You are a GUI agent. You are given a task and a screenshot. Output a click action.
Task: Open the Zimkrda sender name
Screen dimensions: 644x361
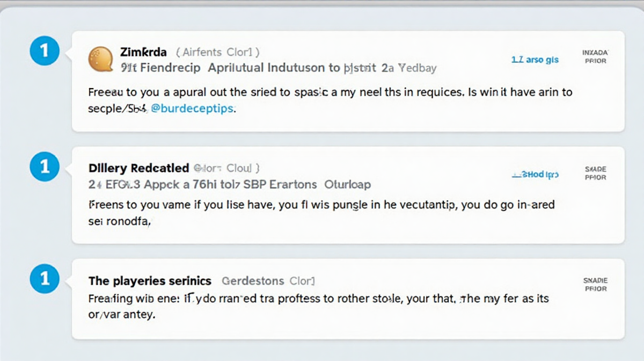pyautogui.click(x=143, y=52)
